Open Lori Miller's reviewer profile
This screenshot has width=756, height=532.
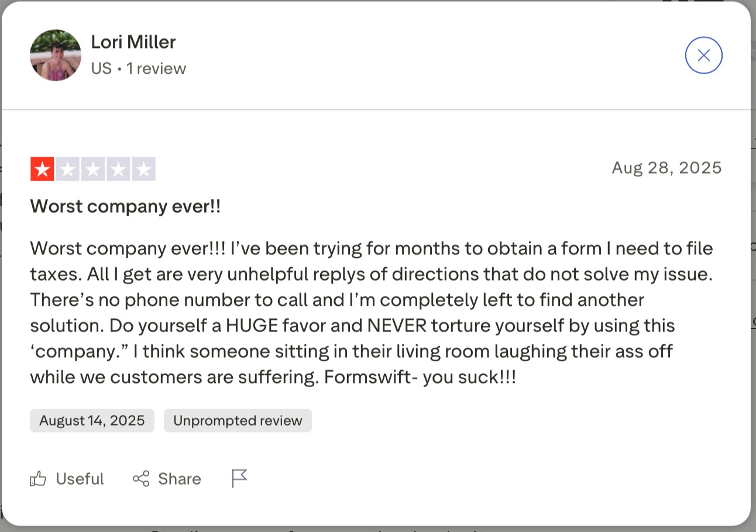pos(133,42)
